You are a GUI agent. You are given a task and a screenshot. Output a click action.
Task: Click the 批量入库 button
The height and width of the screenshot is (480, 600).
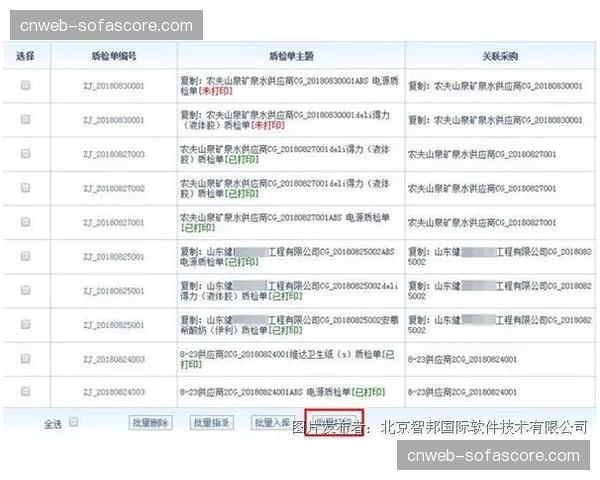272,423
